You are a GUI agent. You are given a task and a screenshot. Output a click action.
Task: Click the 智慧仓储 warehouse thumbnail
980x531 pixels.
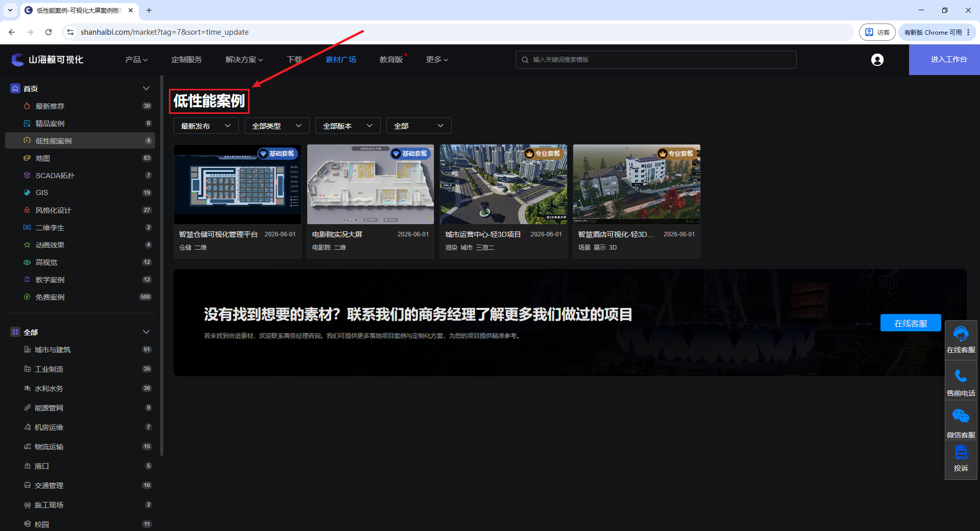coord(237,184)
